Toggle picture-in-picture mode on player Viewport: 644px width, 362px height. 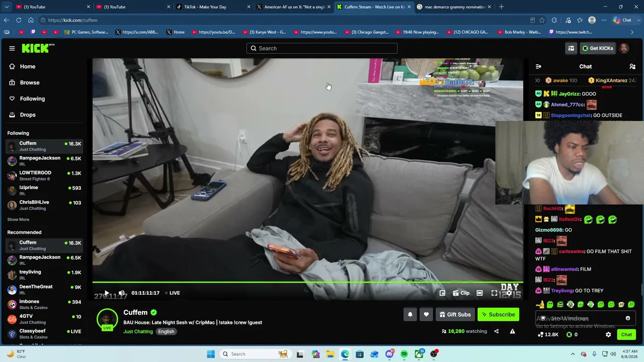pyautogui.click(x=442, y=293)
